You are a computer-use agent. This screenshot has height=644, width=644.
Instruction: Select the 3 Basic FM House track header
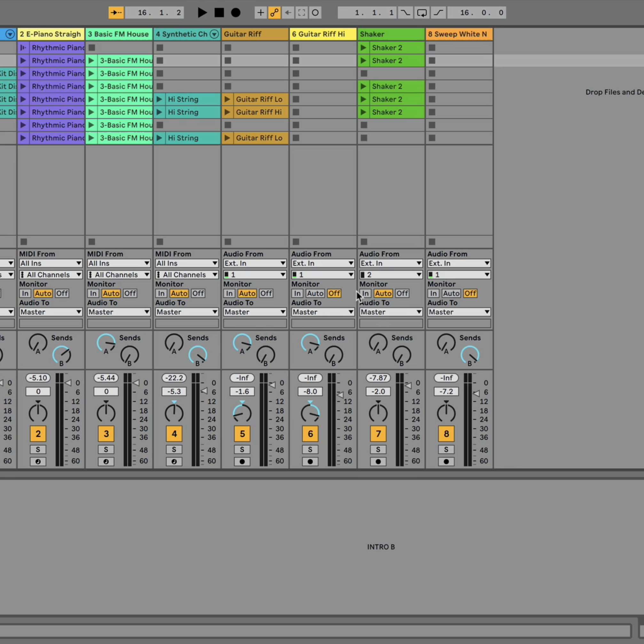119,34
